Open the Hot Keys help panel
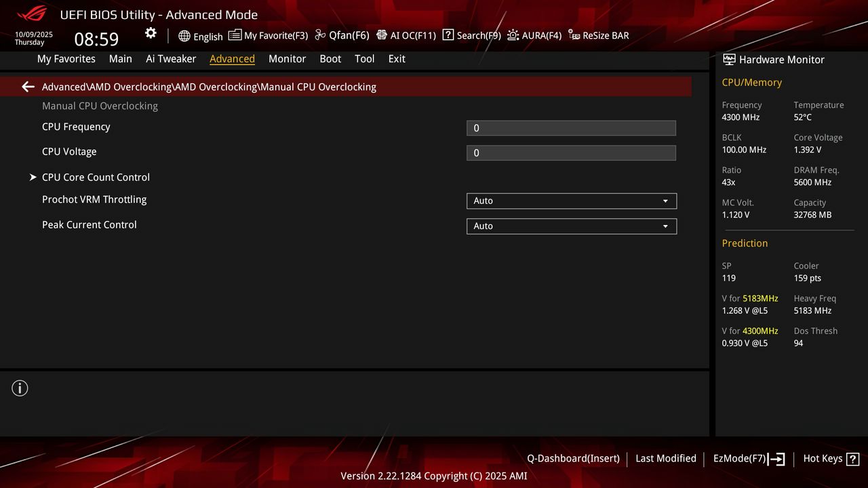The height and width of the screenshot is (488, 868). [831, 459]
